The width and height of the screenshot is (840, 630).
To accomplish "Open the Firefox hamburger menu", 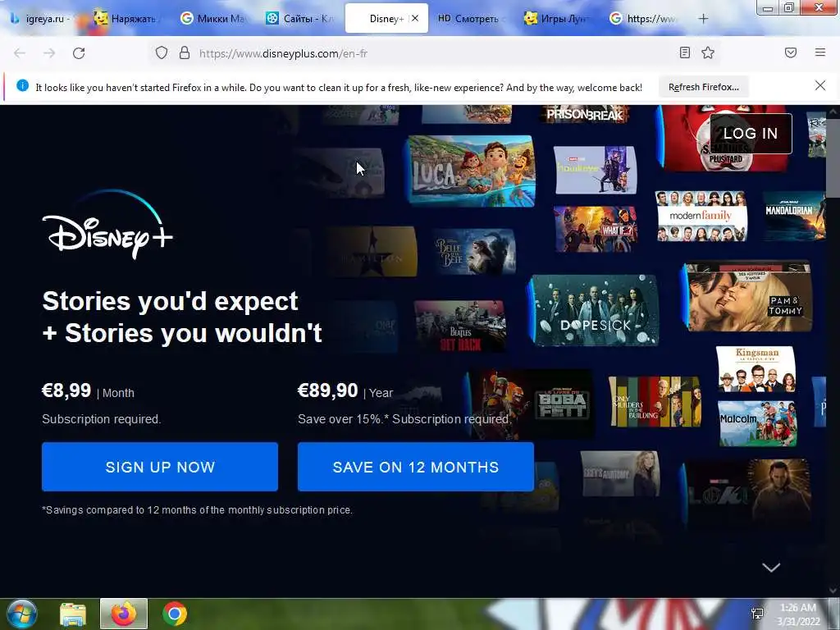I will pyautogui.click(x=820, y=52).
